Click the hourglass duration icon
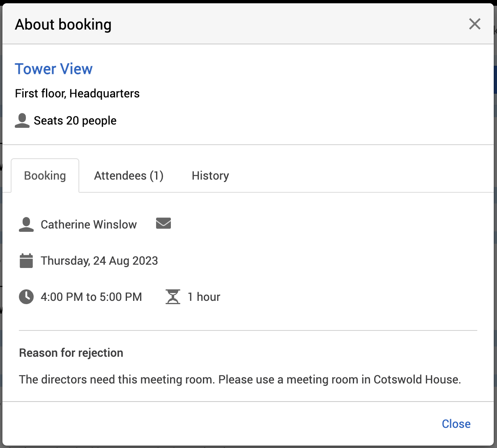Image resolution: width=497 pixels, height=448 pixels. tap(173, 297)
